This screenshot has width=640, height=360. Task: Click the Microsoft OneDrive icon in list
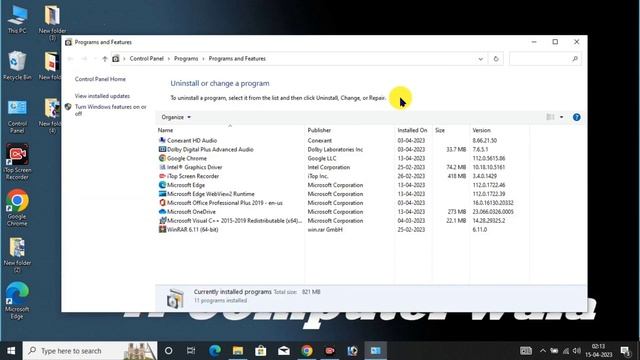162,212
